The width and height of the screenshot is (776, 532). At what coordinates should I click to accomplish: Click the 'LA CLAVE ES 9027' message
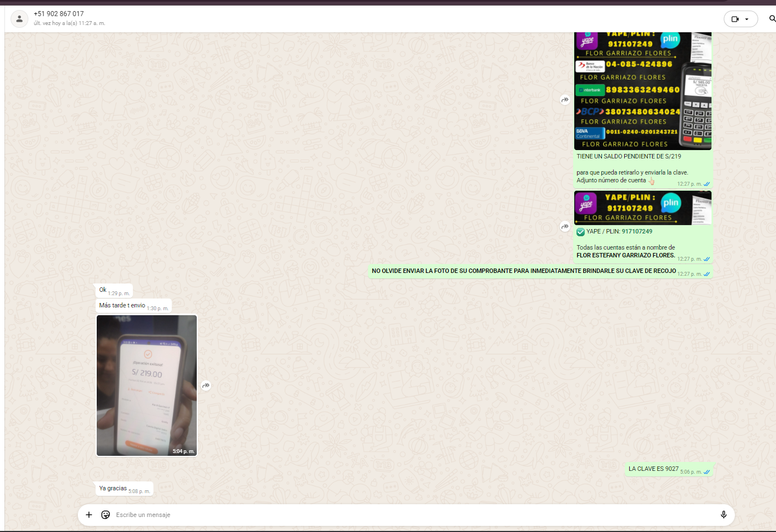pos(653,469)
